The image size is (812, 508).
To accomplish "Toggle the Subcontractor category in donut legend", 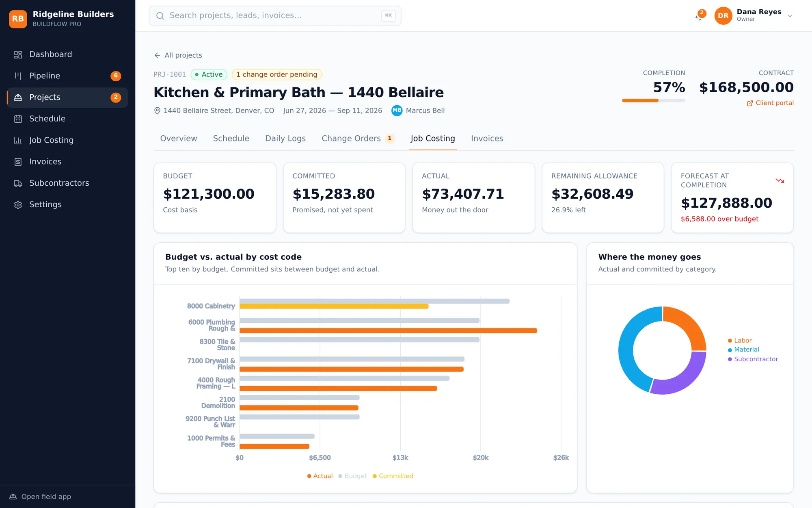I will [x=753, y=359].
